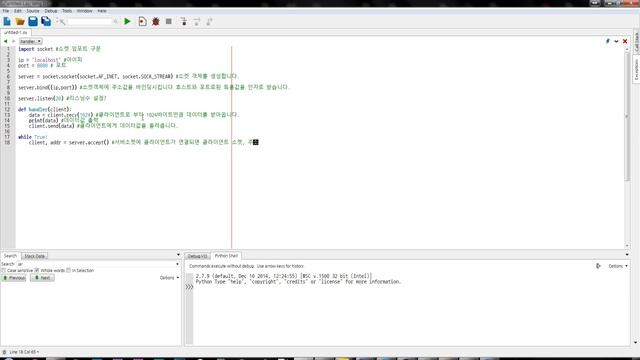Click the editor vertical scrollbar
This screenshot has width=640, height=360.
(627, 116)
